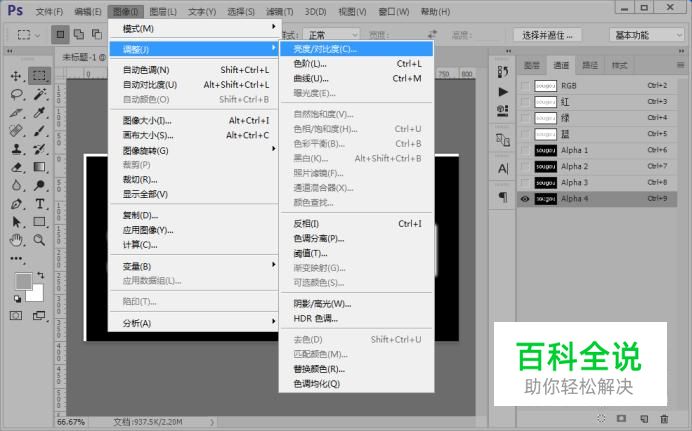Select the Dodge tool
This screenshot has height=431, width=692.
(39, 185)
